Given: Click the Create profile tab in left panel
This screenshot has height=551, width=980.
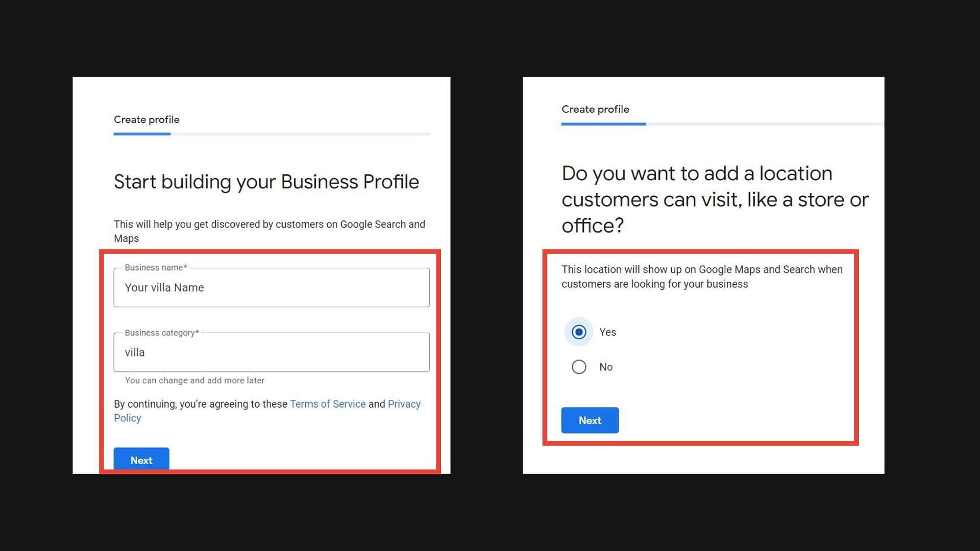Looking at the screenshot, I should coord(146,119).
